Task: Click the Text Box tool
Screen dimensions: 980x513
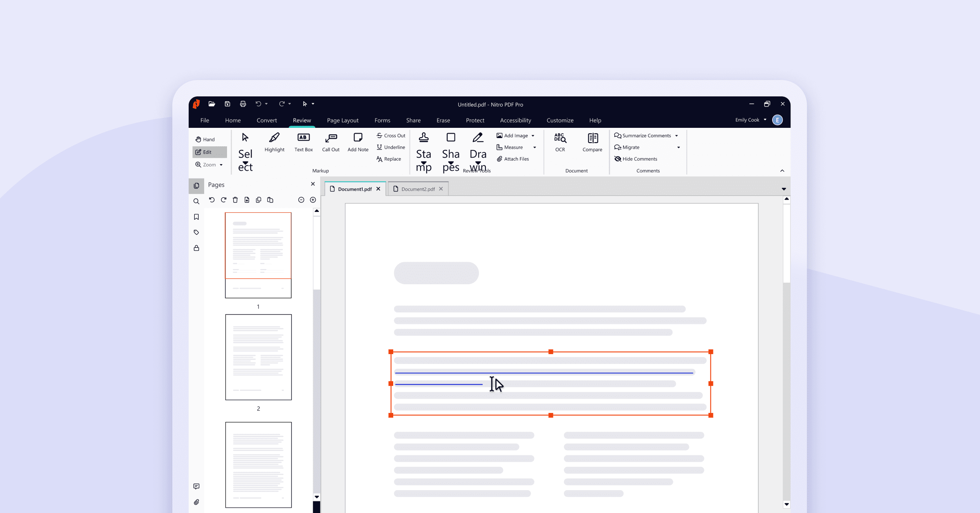Action: [303, 142]
